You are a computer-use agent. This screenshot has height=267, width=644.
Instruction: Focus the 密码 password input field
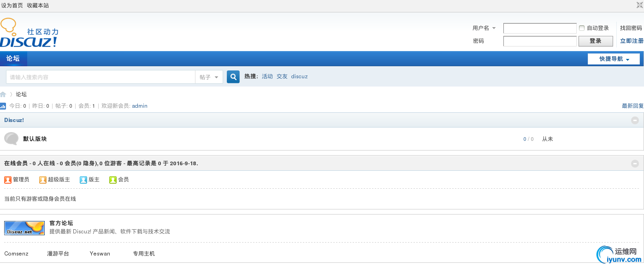(540, 41)
